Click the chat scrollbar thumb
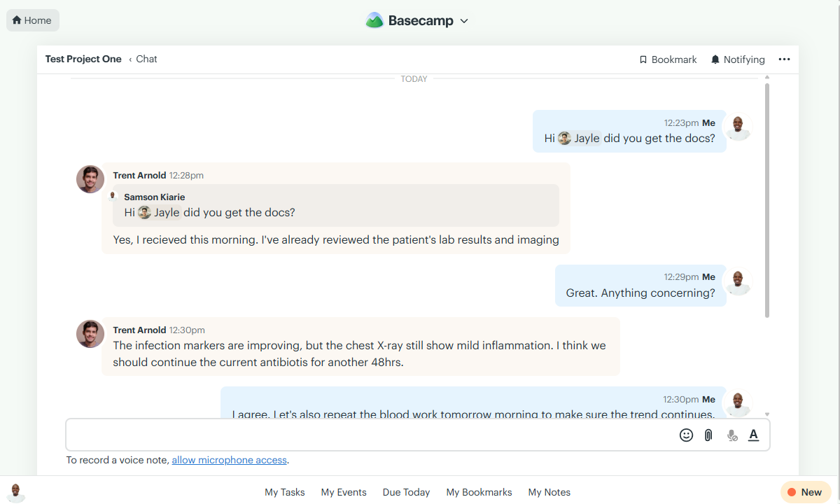 click(x=767, y=200)
